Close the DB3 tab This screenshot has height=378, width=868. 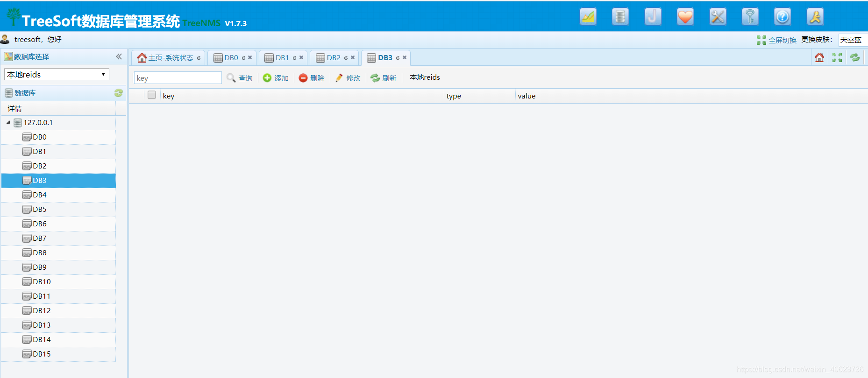click(x=405, y=58)
